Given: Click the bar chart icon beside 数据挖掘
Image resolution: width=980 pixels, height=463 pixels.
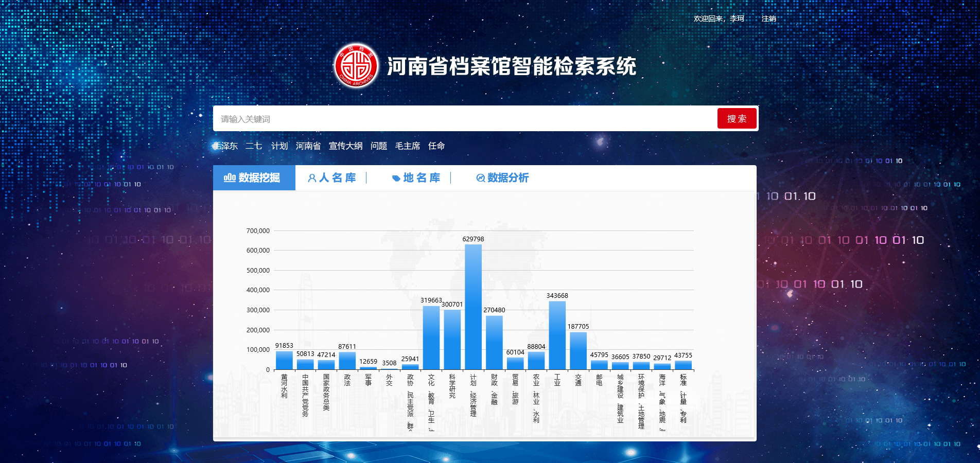Looking at the screenshot, I should pos(230,178).
